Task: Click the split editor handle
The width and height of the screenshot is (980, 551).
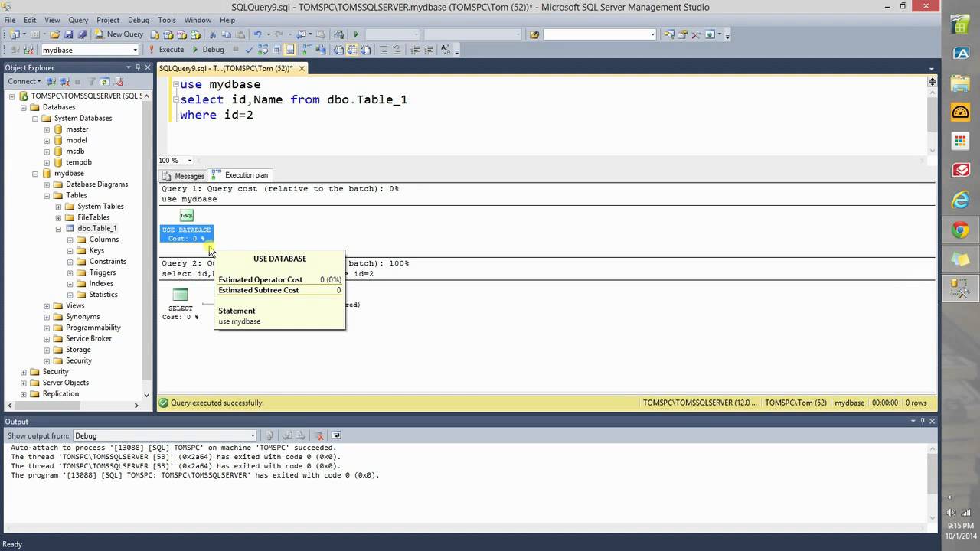Action: (932, 82)
